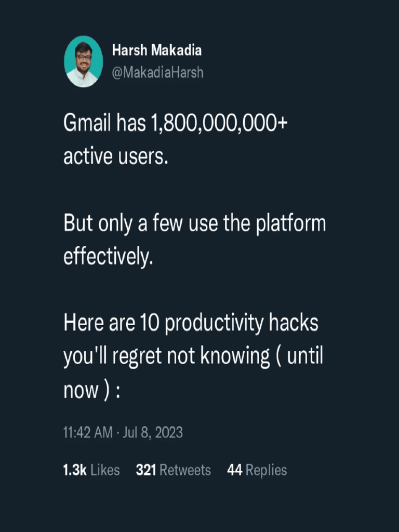Click the @MakadiaHarsh handle
Image resolution: width=399 pixels, height=532 pixels.
157,73
